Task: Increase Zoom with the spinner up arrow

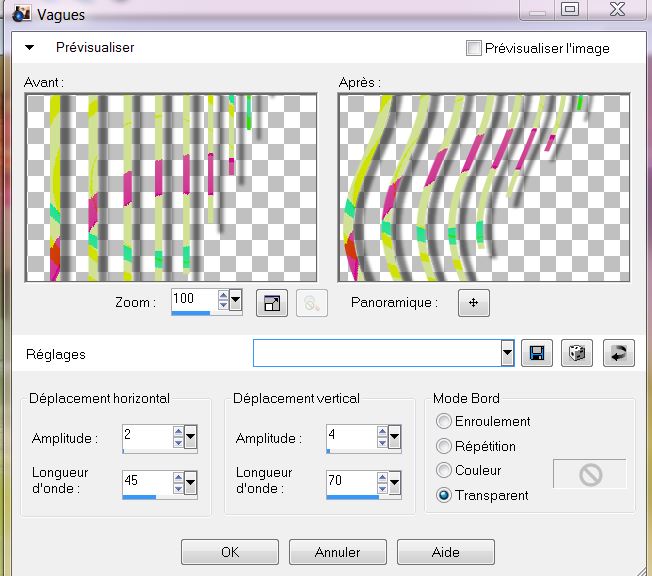Action: click(223, 295)
